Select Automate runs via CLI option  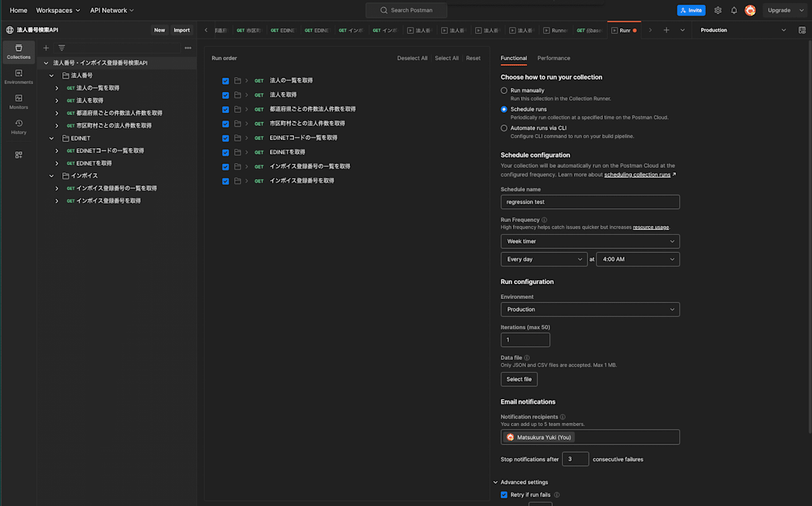coord(504,128)
